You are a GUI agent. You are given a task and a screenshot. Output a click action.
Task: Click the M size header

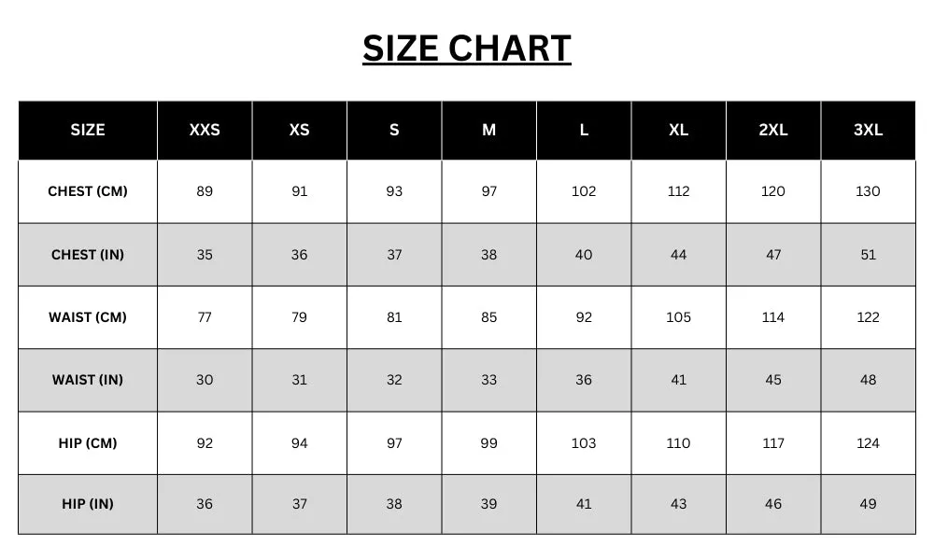pyautogui.click(x=489, y=130)
